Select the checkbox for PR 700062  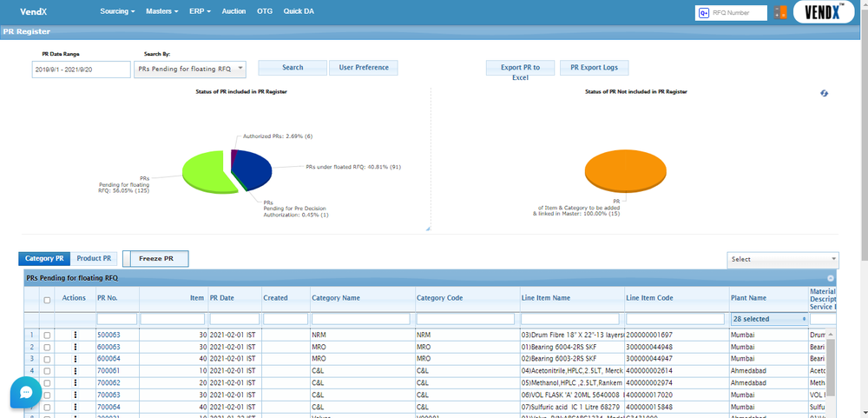(47, 383)
